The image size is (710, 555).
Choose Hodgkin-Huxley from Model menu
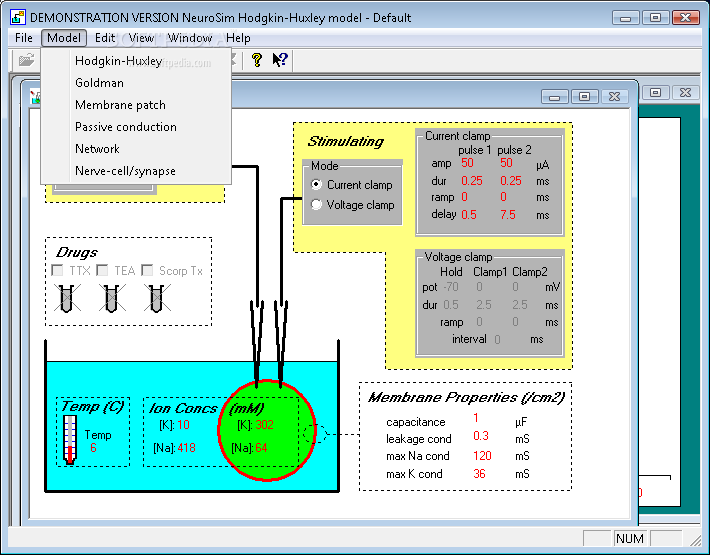pos(136,61)
